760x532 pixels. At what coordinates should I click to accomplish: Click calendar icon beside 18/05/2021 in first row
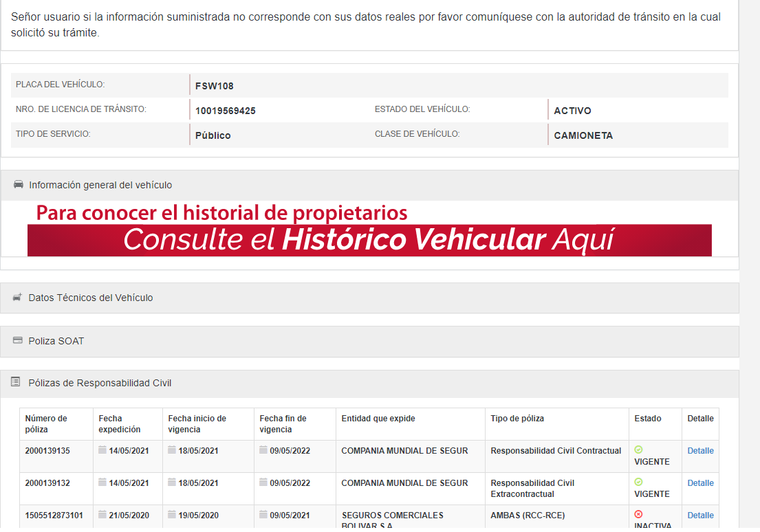click(x=172, y=450)
